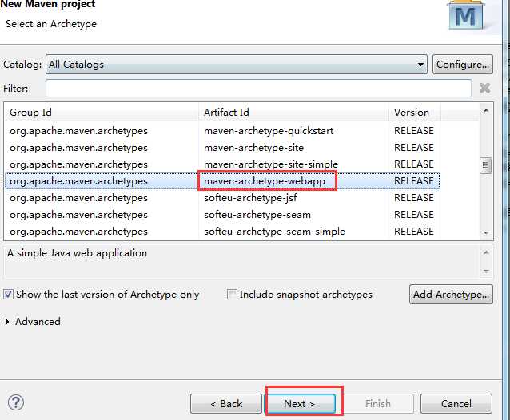The height and width of the screenshot is (420, 510).
Task: Select the maven-archetype-site row
Action: click(x=223, y=148)
